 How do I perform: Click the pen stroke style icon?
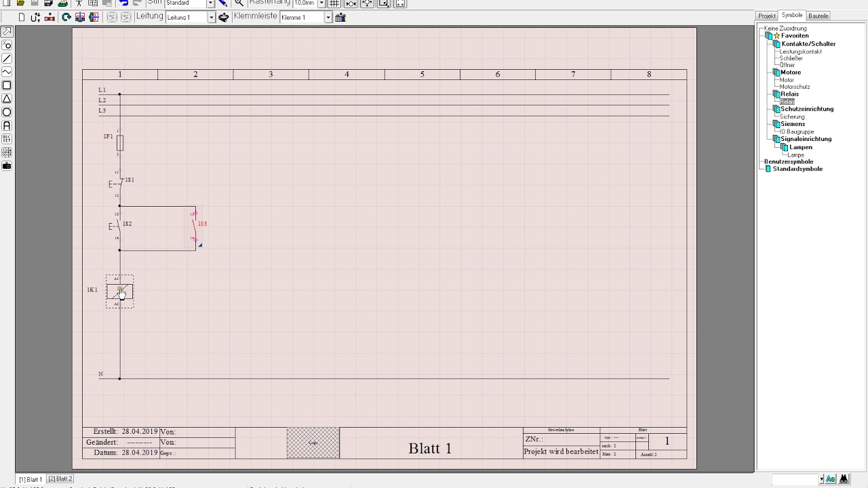[223, 3]
